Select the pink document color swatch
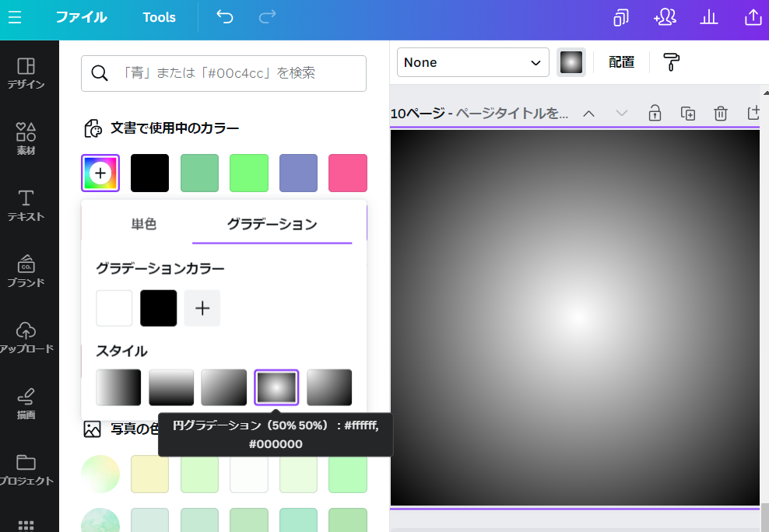Screen dimensions: 769x532 coord(348,173)
